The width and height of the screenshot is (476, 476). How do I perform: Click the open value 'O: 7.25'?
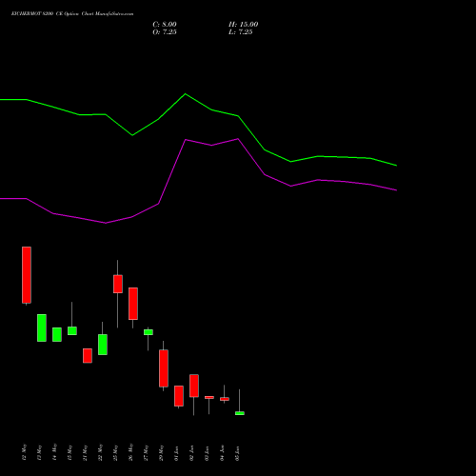165,32
